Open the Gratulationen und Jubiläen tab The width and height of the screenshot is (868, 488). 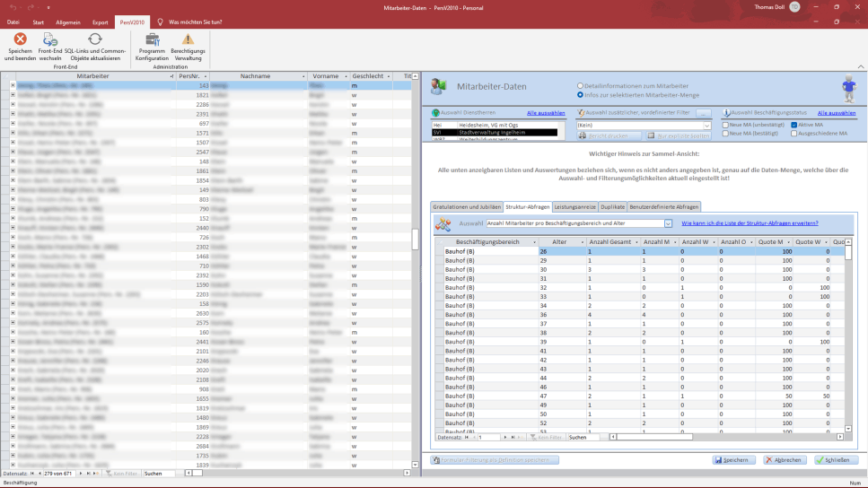(466, 206)
